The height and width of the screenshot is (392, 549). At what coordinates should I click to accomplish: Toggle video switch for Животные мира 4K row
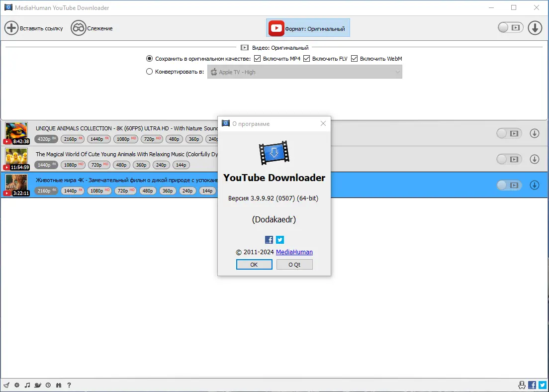[509, 185]
